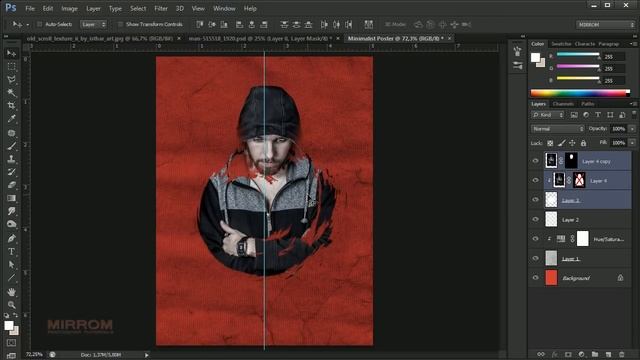
Task: Click the add layer mask icon
Action: [x=568, y=354]
